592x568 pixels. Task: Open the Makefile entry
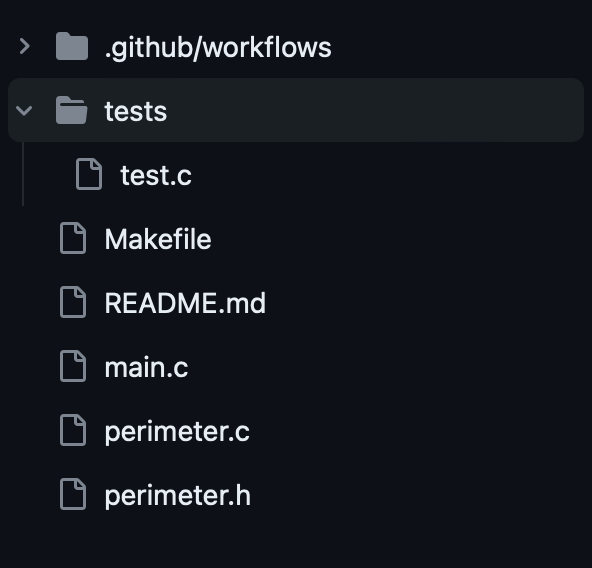pos(158,239)
